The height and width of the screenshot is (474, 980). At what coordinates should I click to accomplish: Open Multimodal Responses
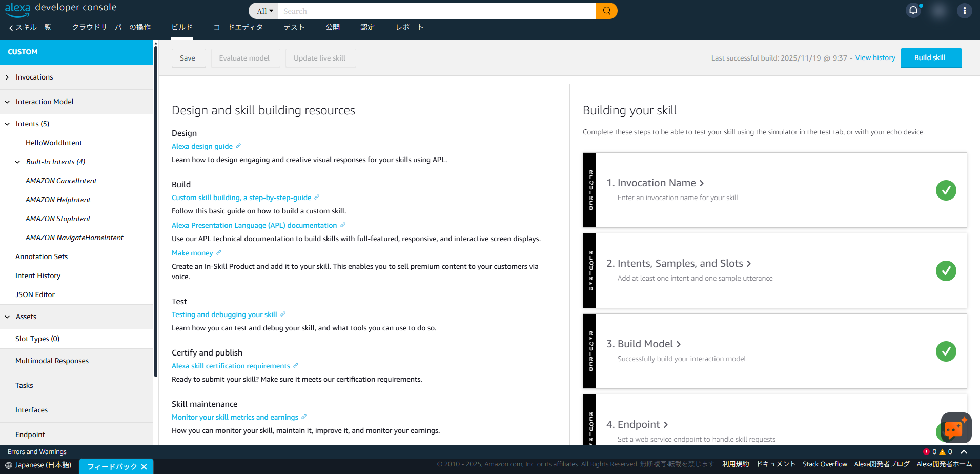click(52, 361)
